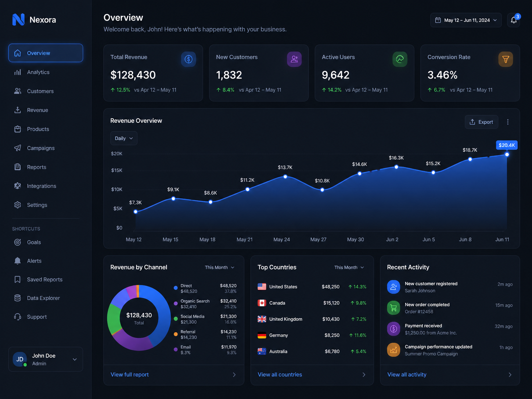Navigate to Campaigns
This screenshot has height=399, width=532.
[x=46, y=148]
